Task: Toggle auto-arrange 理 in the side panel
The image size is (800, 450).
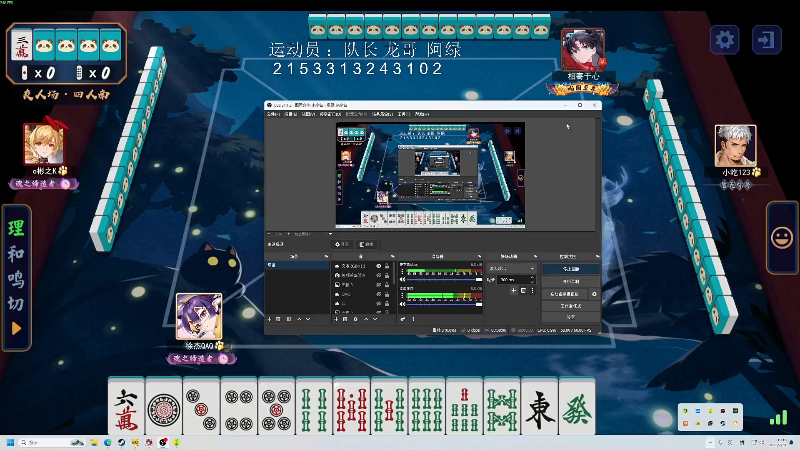Action: (x=16, y=228)
